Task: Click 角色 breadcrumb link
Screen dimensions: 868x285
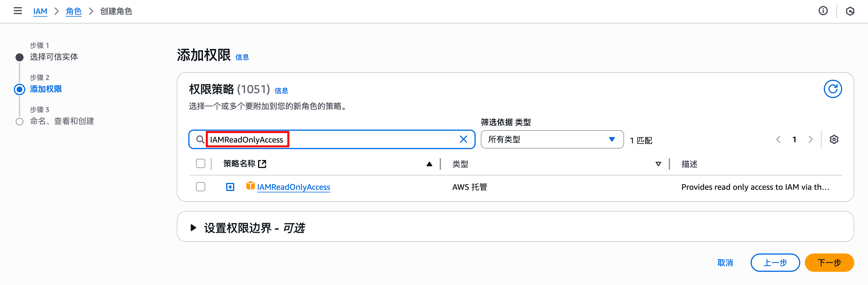Action: point(74,11)
